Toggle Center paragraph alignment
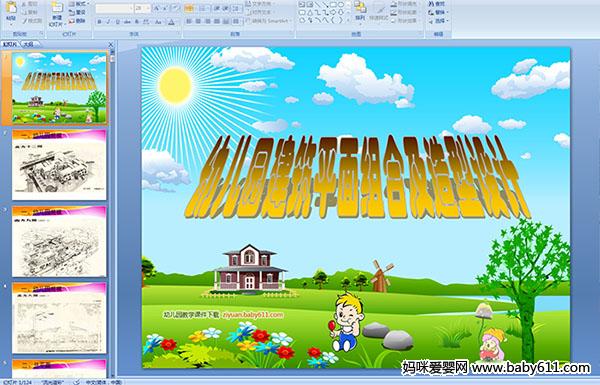 (x=198, y=21)
